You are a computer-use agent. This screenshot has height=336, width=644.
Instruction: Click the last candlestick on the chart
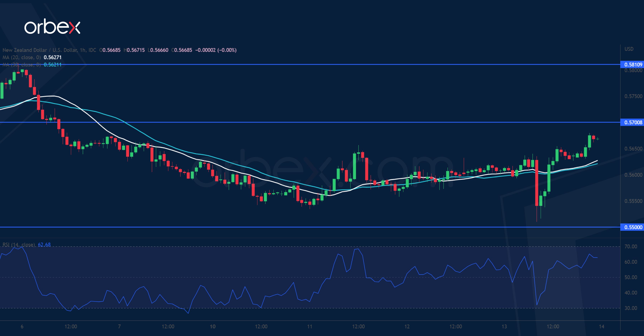(597, 139)
